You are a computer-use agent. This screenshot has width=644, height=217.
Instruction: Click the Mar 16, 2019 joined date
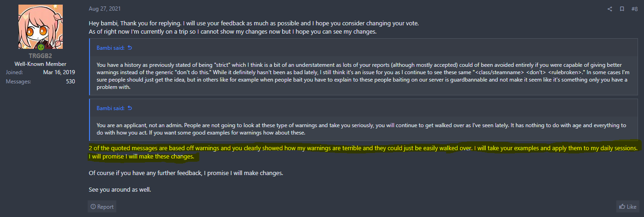point(59,72)
